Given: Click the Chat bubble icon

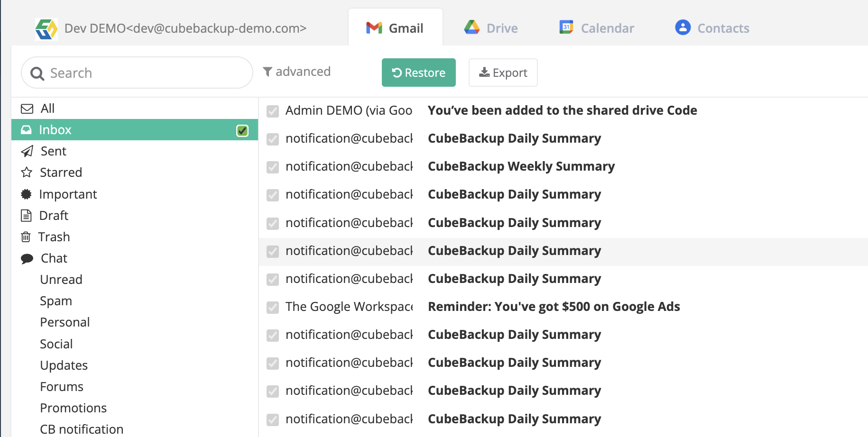Looking at the screenshot, I should click(x=27, y=258).
